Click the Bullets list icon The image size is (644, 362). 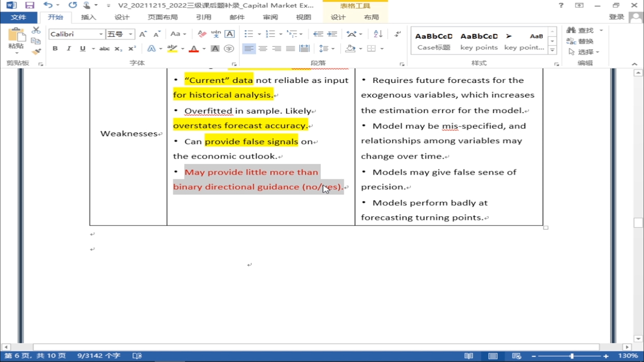(249, 34)
